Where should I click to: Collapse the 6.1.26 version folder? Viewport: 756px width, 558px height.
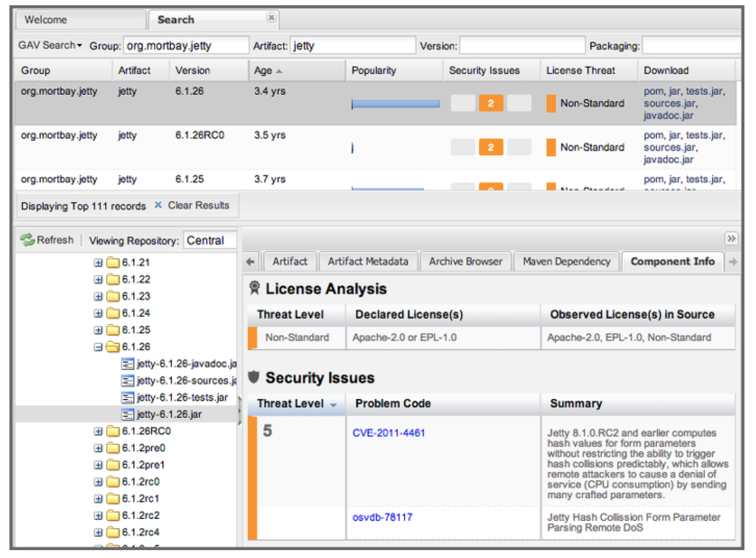point(98,347)
